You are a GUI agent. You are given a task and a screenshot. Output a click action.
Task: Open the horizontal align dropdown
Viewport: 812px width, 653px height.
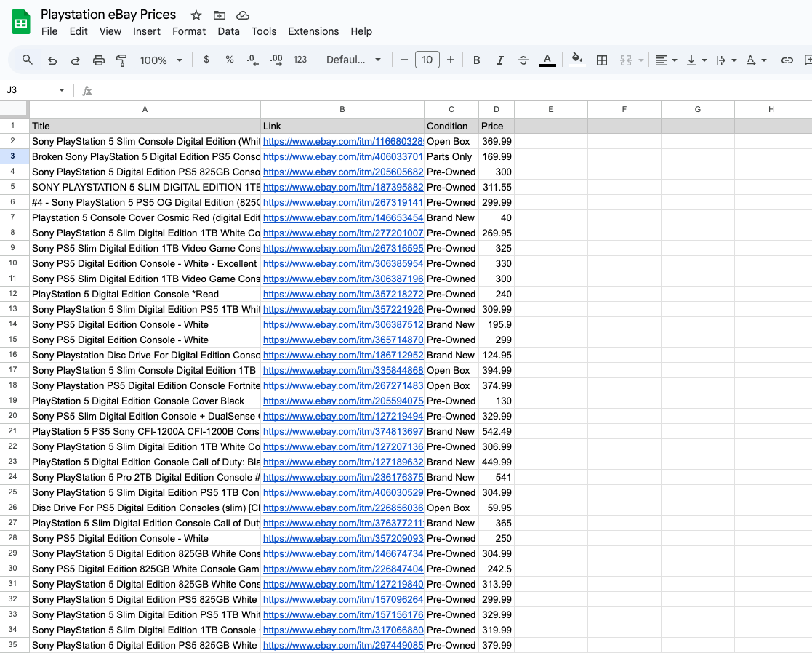coord(666,60)
